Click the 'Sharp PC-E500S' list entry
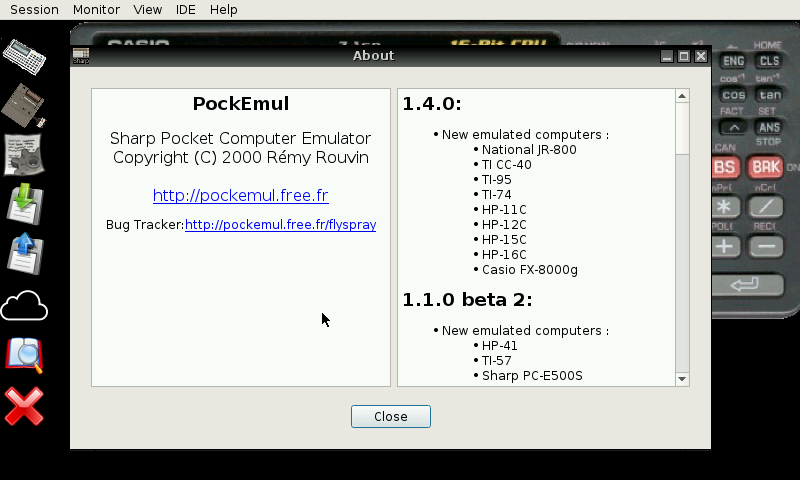The height and width of the screenshot is (480, 800). pos(532,375)
